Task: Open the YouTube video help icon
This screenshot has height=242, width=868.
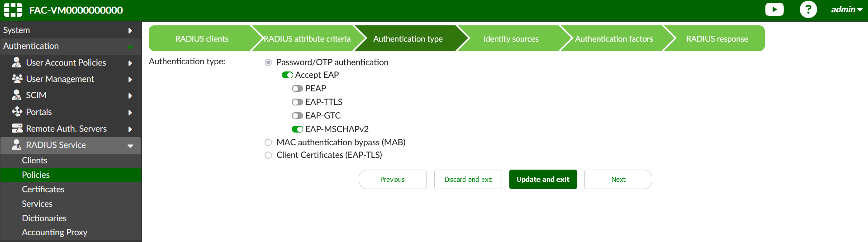Action: (x=774, y=9)
